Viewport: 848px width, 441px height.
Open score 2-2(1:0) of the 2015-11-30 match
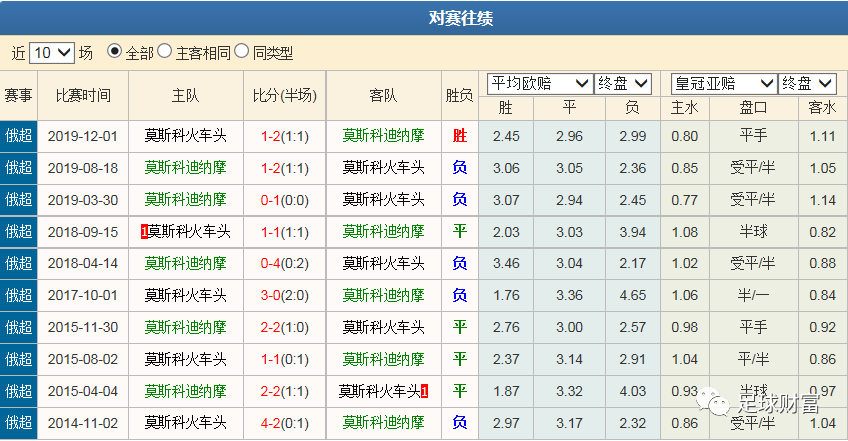click(284, 328)
